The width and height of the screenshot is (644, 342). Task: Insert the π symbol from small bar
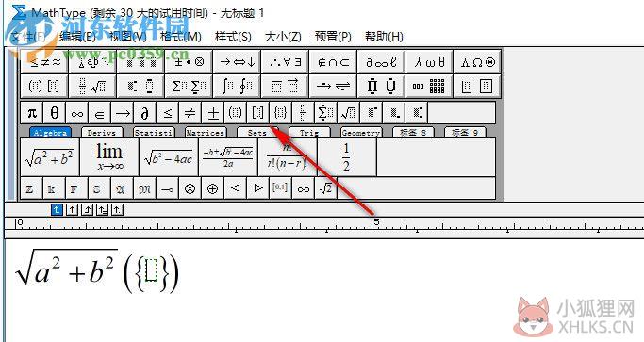pos(32,112)
